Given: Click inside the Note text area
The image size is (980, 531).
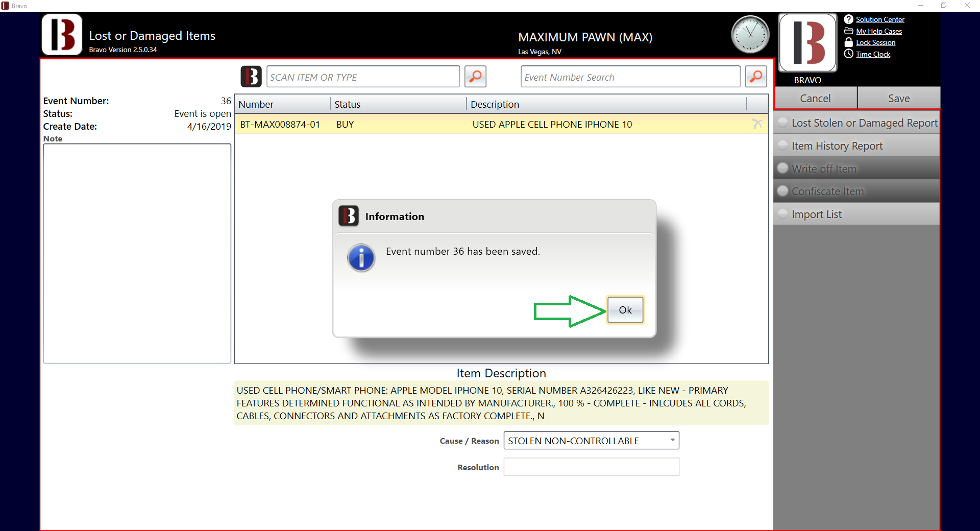Looking at the screenshot, I should 137,253.
